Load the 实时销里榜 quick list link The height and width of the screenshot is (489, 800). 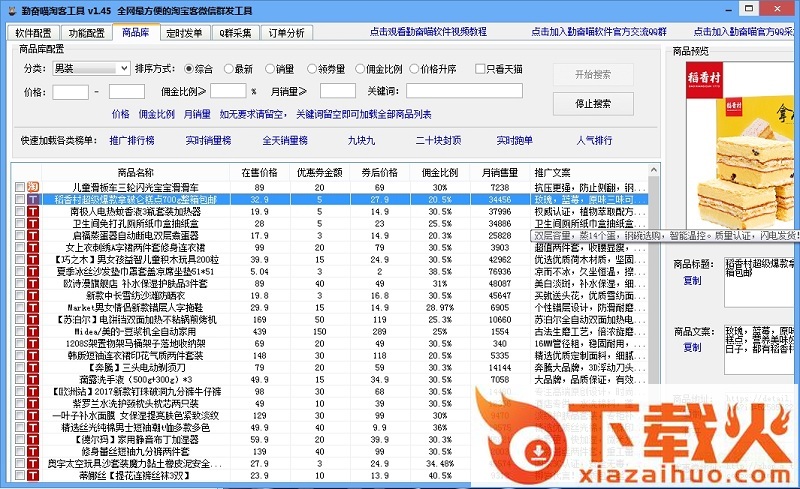208,140
